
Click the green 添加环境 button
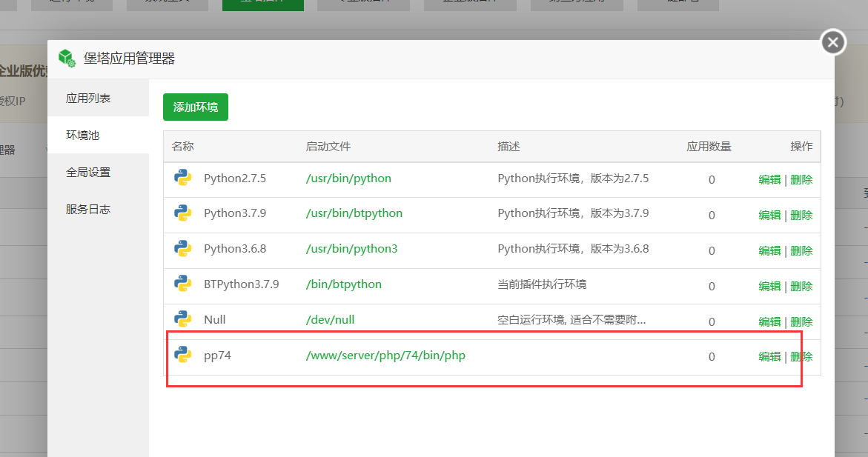pos(196,107)
